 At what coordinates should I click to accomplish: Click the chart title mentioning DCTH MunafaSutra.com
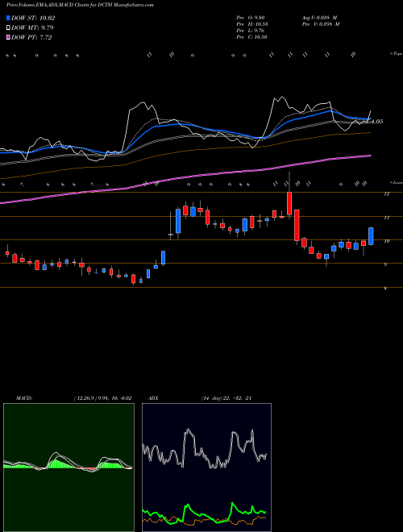click(80, 6)
